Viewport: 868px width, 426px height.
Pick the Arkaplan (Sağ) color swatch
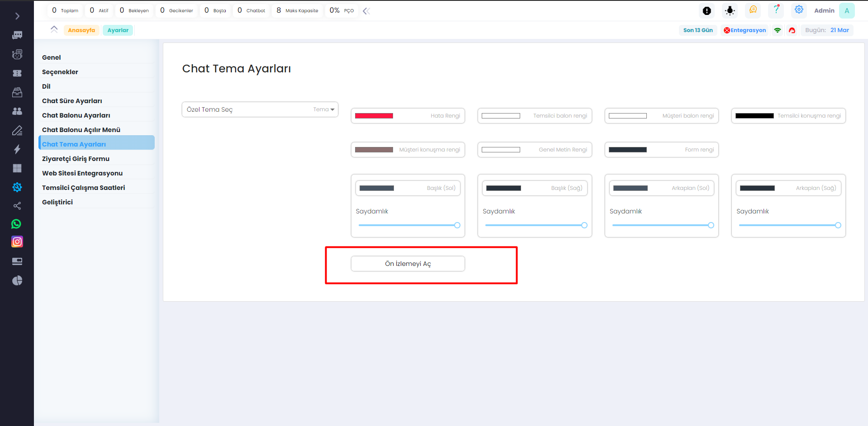point(757,188)
